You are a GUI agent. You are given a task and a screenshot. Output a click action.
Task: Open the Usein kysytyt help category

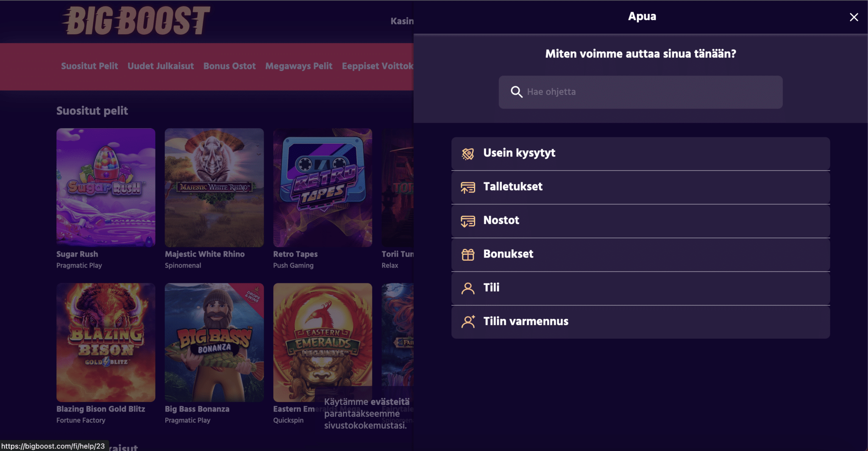pyautogui.click(x=640, y=153)
